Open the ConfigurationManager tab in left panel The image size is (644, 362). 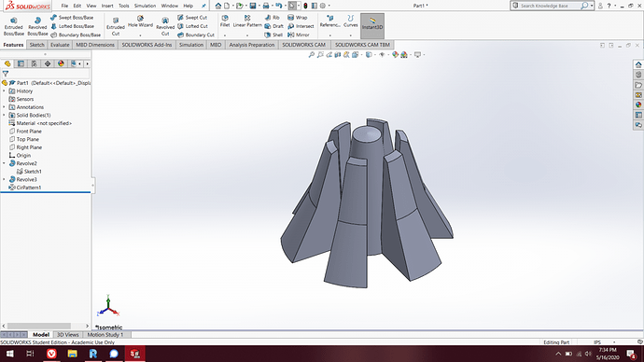click(35, 63)
